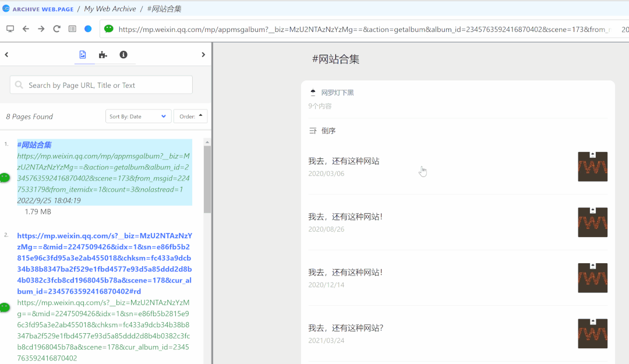Click the blue recording status dot
The width and height of the screenshot is (629, 364).
tap(88, 29)
